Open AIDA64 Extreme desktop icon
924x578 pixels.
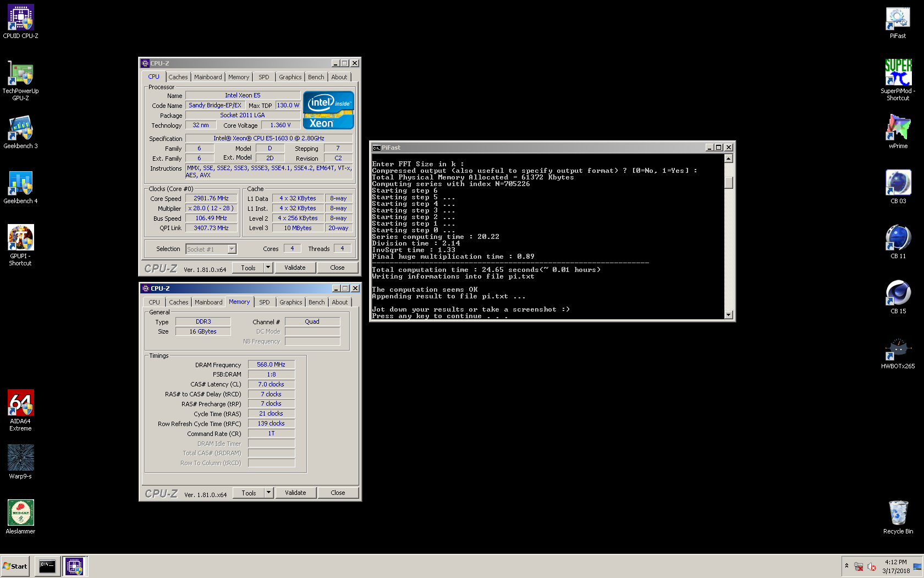(x=20, y=411)
